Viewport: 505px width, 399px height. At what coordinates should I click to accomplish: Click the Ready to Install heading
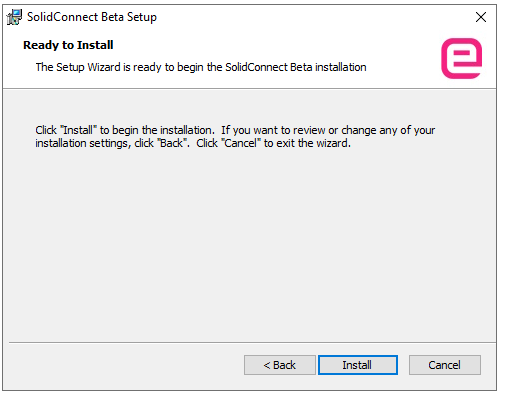pos(68,45)
